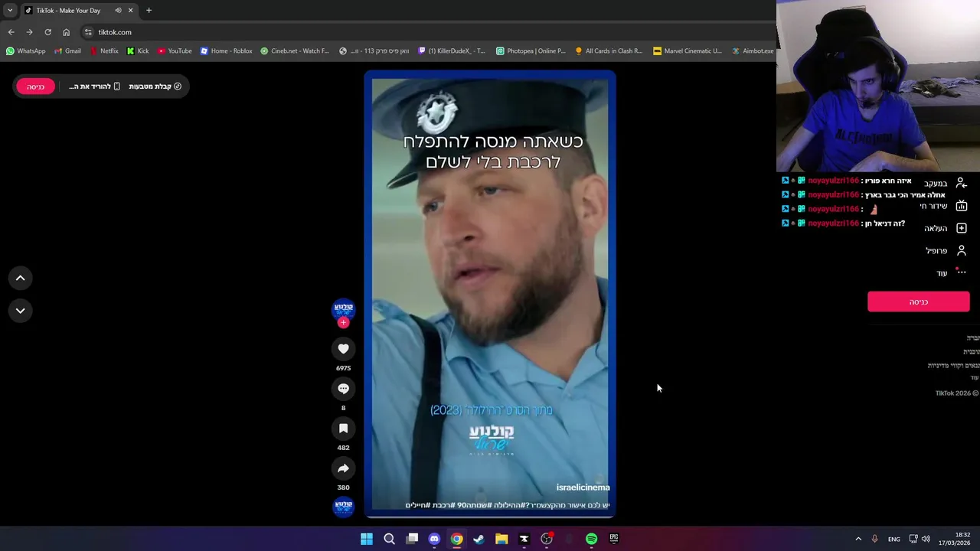Viewport: 980px width, 551px height.
Task: Open the YouTube bookmark
Action: tap(175, 51)
